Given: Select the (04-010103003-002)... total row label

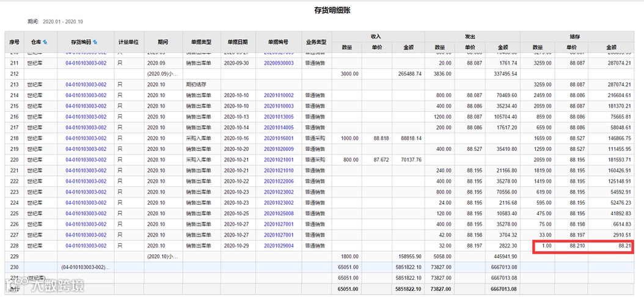Looking at the screenshot, I should 86,267.
